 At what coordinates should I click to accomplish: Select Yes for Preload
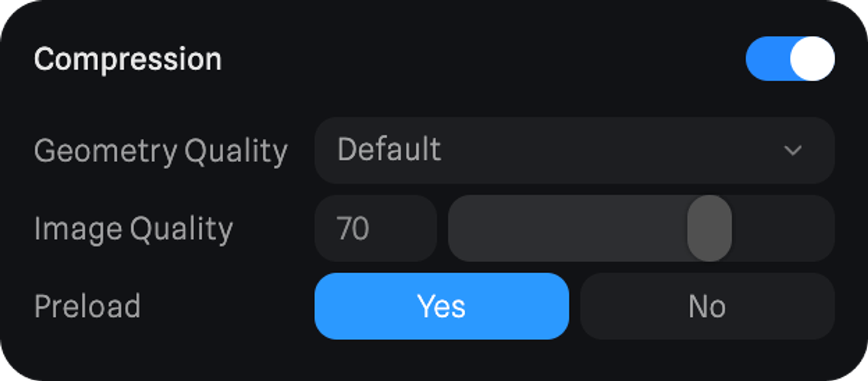[441, 306]
